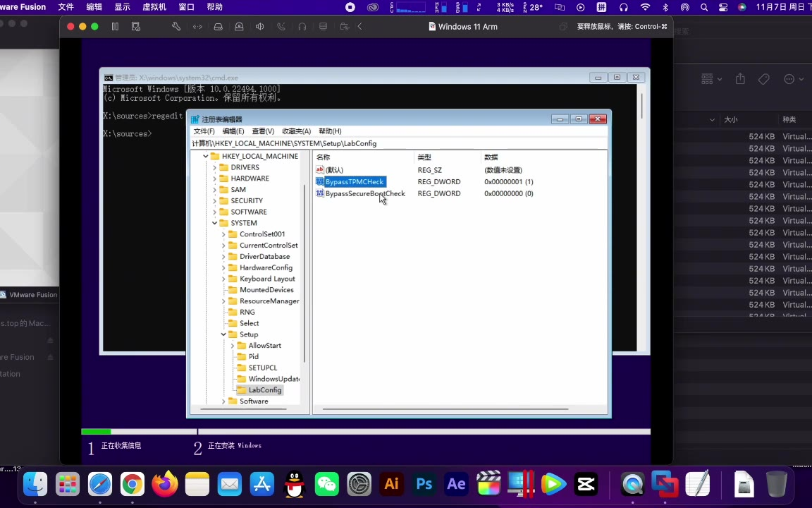
Task: Open Final Cut Pro from the Dock
Action: click(488, 485)
